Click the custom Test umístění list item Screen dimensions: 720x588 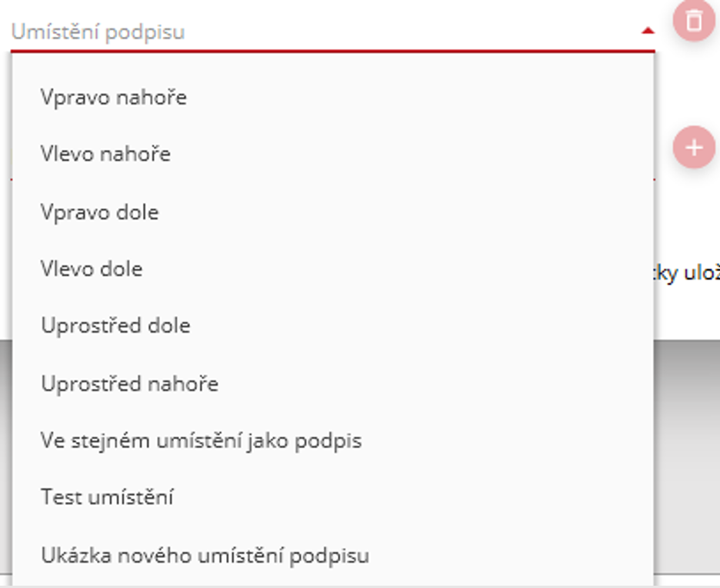pyautogui.click(x=107, y=497)
